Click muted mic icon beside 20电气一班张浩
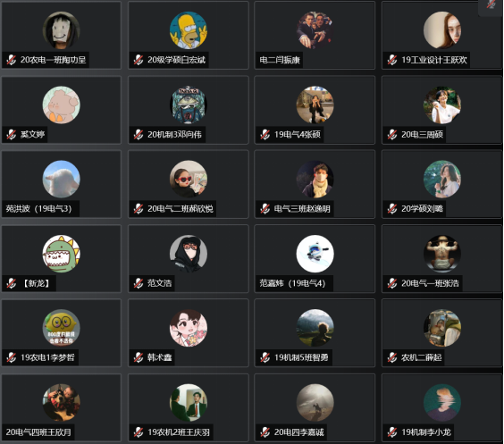 tap(392, 283)
